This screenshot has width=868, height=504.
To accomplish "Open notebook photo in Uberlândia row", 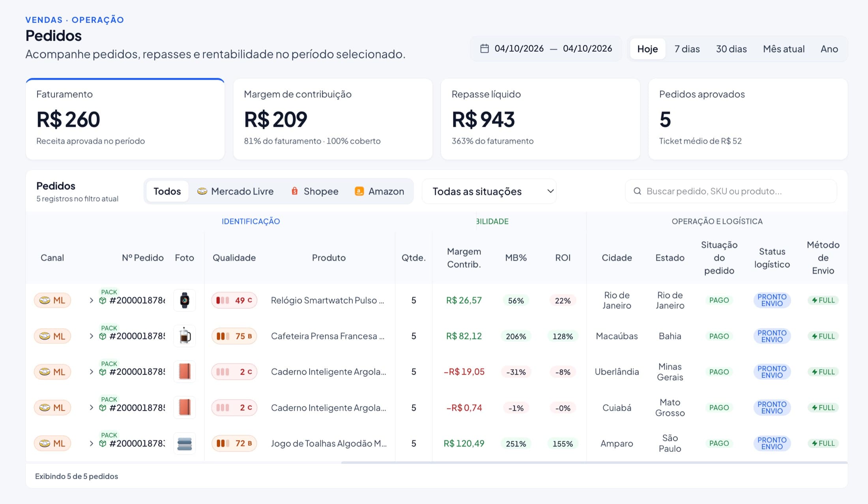I will (x=185, y=372).
